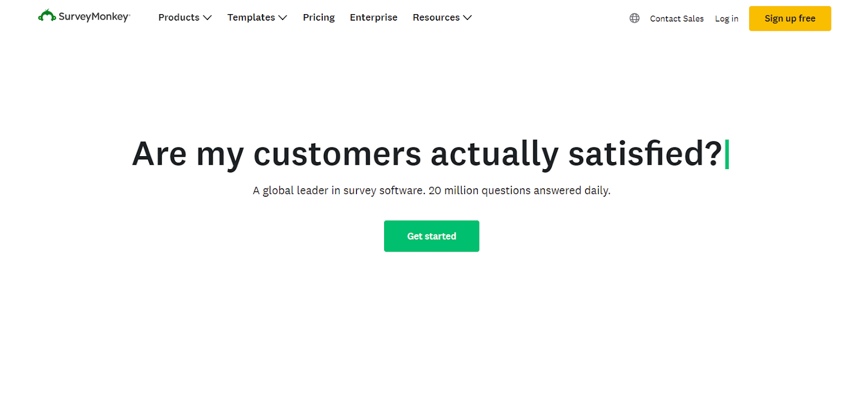Click the "20 million questions answered daily" sentence
The image size is (868, 399).
(x=520, y=190)
